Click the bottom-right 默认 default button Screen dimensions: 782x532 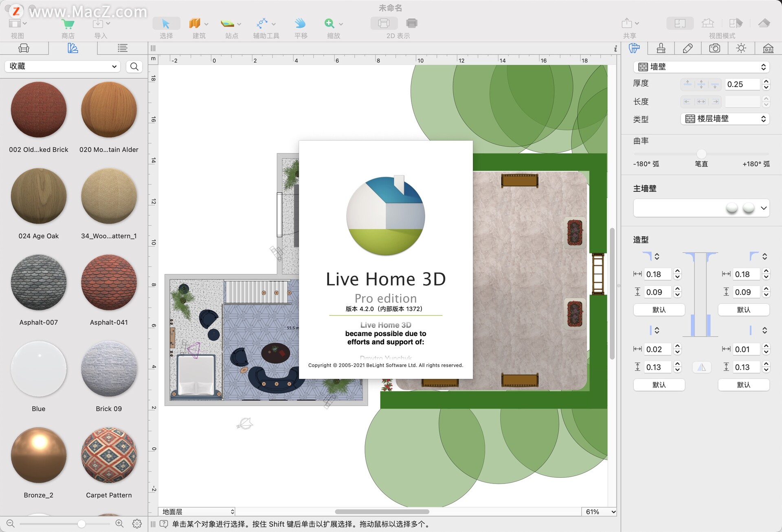click(x=744, y=385)
